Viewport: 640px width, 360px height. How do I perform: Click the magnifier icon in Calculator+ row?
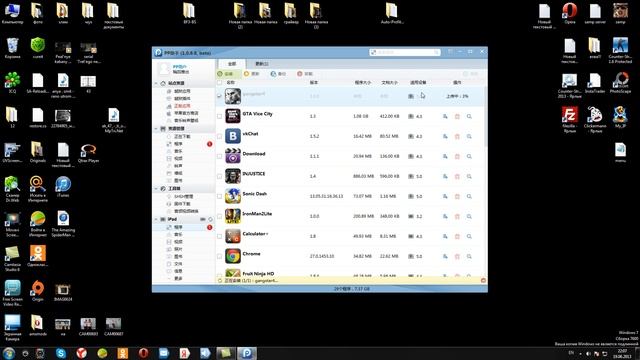[469, 236]
